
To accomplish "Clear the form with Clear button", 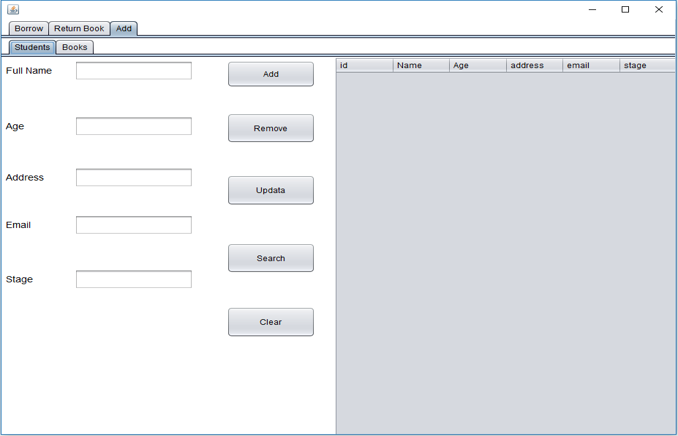I will 271,322.
